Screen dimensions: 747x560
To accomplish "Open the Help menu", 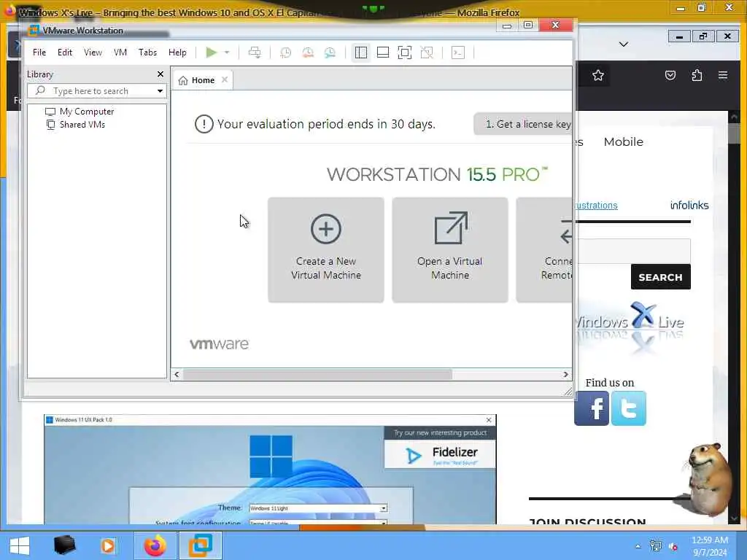I will [x=177, y=52].
